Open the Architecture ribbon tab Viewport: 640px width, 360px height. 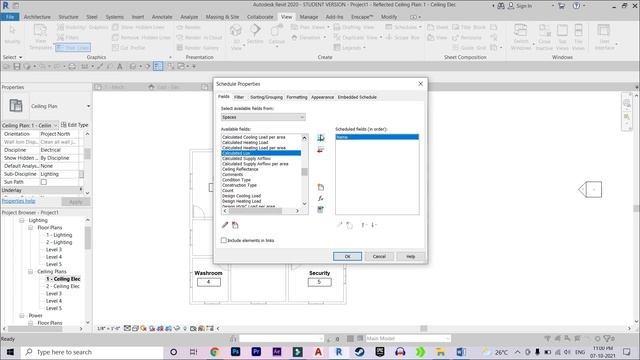[x=37, y=17]
